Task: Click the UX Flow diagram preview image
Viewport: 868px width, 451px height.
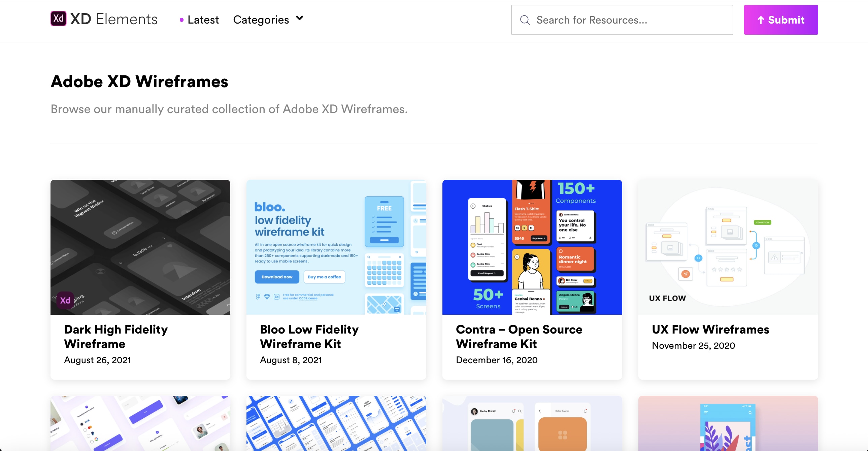Action: [x=728, y=247]
